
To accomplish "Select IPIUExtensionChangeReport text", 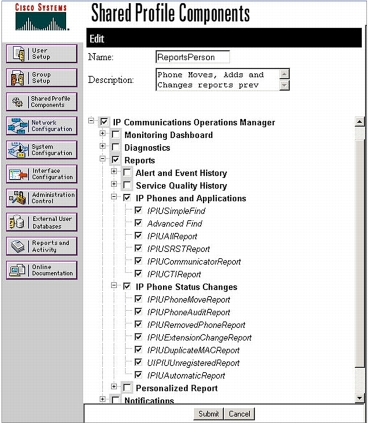I will (x=199, y=338).
